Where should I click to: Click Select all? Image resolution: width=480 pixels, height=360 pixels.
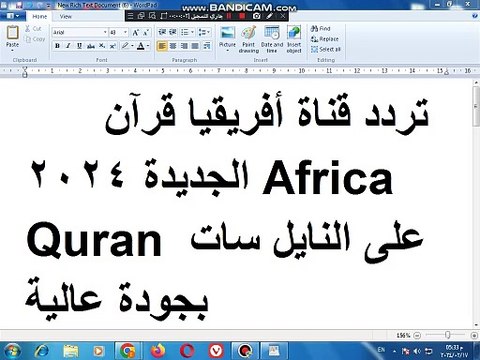coord(326,49)
